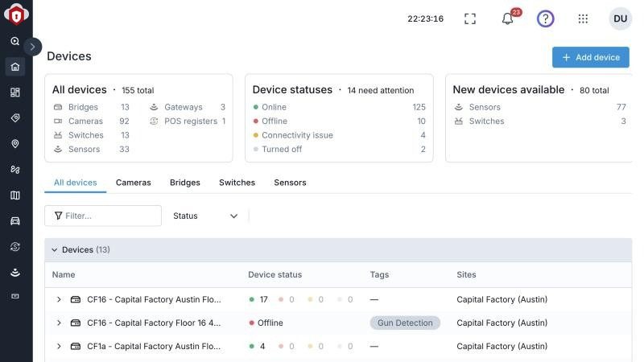Screen dimensions: 644x362
Task: Sort by Name column header
Action: 64,274
